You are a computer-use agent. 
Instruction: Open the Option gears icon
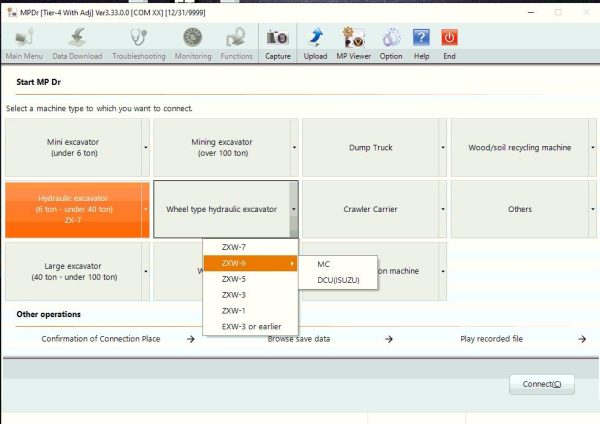click(x=391, y=38)
